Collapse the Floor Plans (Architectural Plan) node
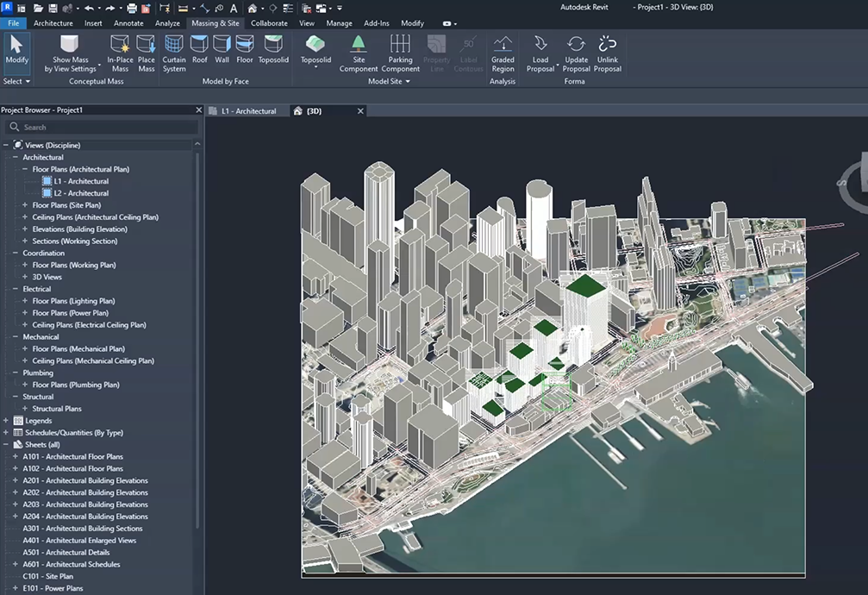 click(25, 169)
